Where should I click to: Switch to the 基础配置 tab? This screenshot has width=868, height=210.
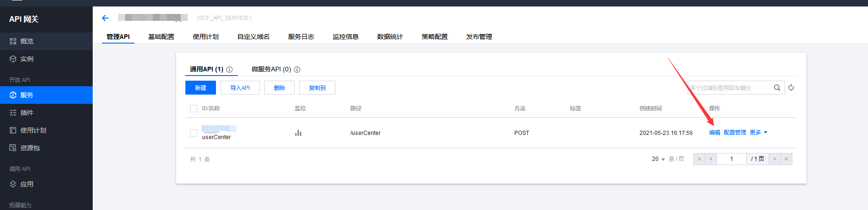[x=161, y=37]
